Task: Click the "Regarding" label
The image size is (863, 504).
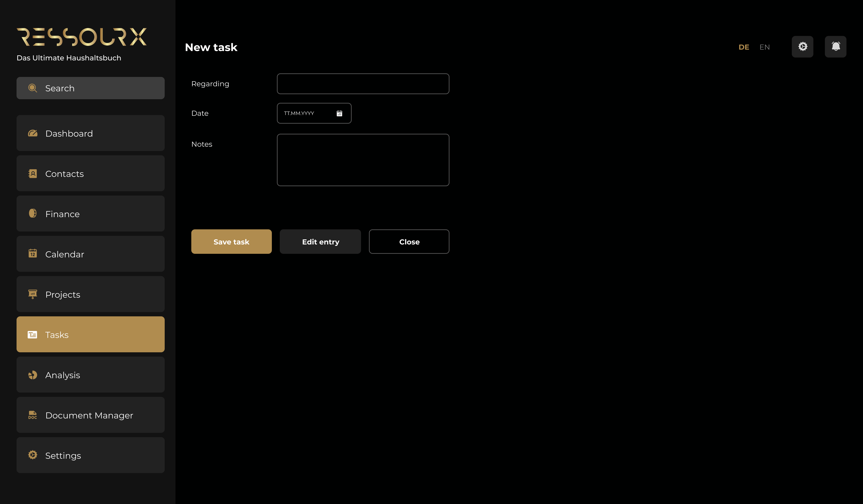Action: pyautogui.click(x=210, y=84)
